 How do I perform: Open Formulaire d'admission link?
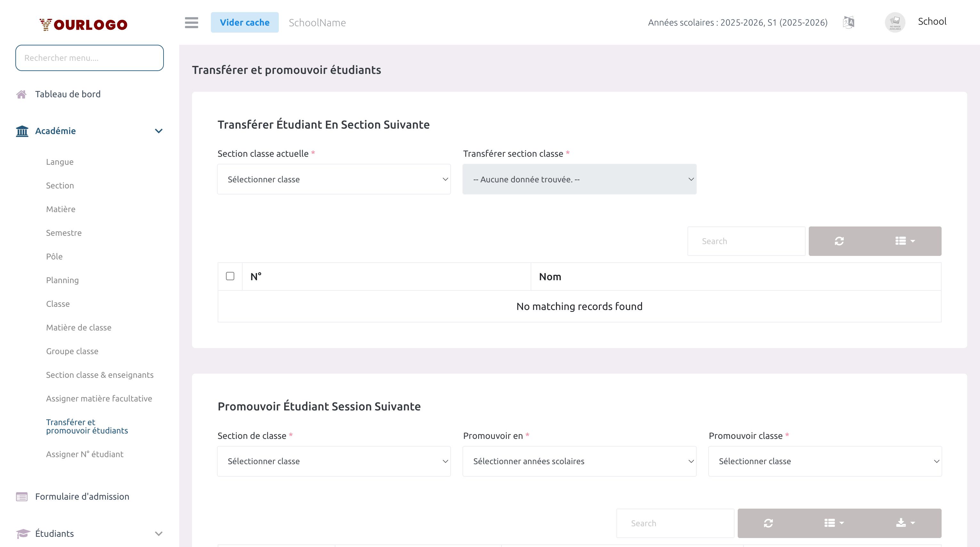[82, 496]
